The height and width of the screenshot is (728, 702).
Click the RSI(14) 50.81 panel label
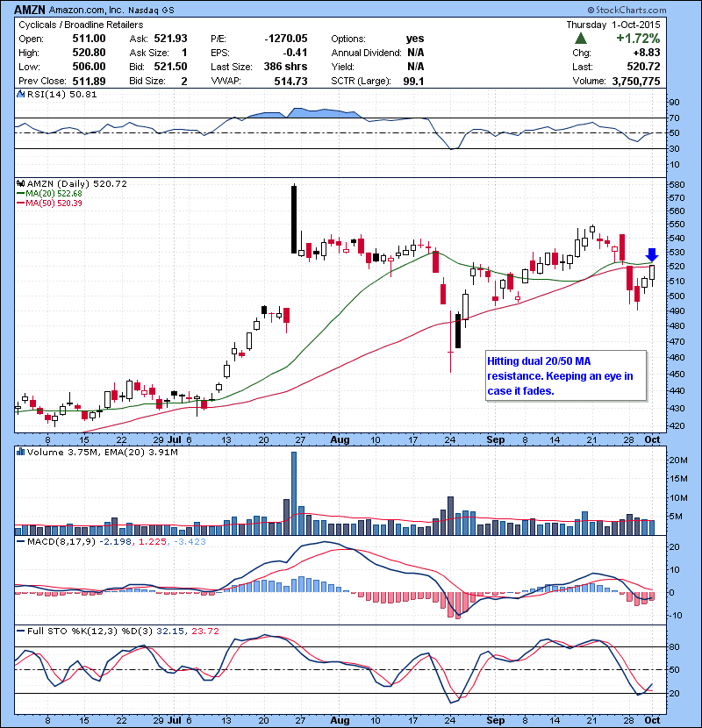click(x=61, y=94)
